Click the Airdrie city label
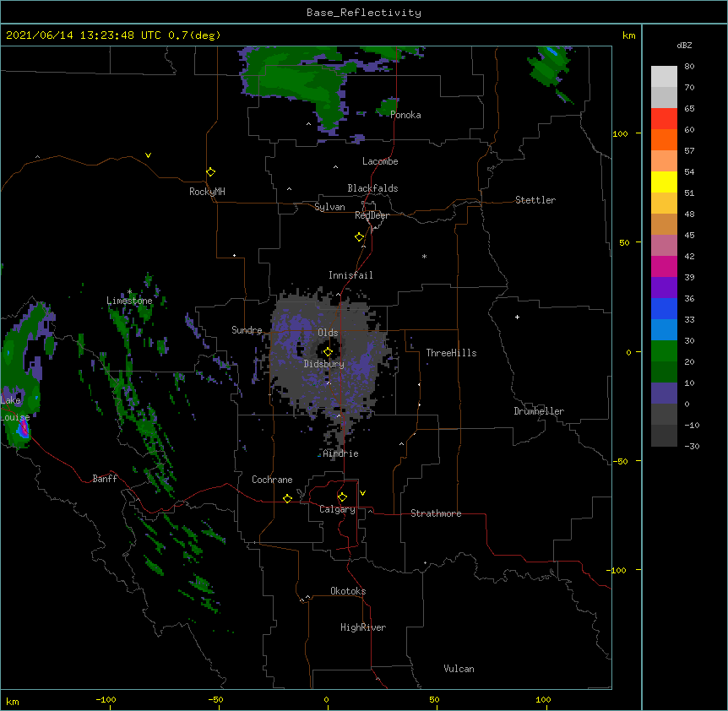 click(x=341, y=453)
